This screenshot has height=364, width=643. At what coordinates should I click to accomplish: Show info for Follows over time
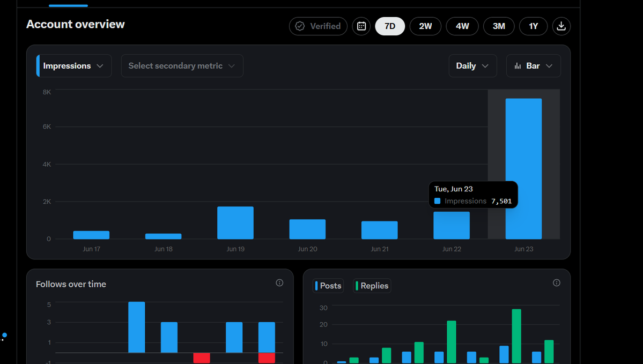(x=279, y=283)
